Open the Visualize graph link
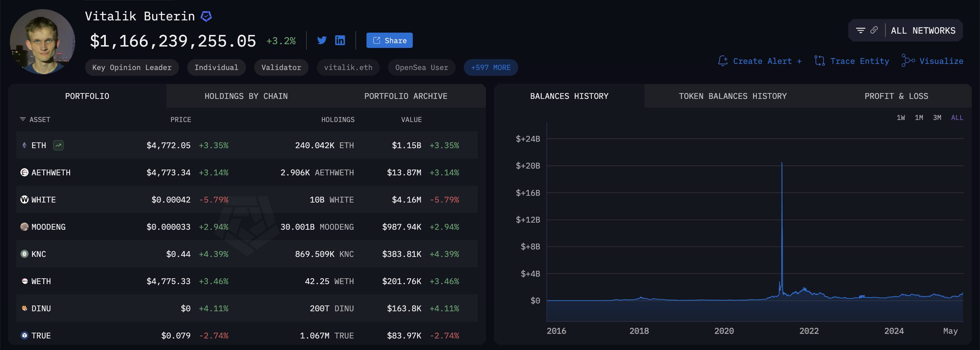Screen dimensions: 980x350 click(x=941, y=61)
